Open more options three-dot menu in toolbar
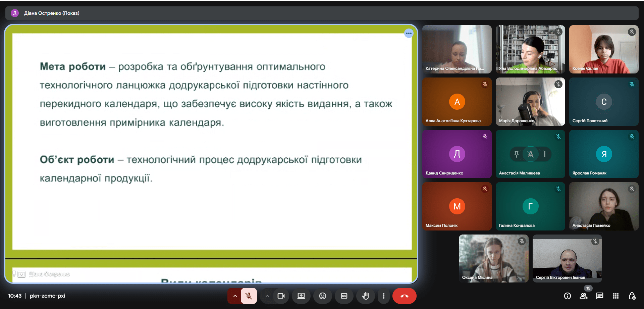The image size is (644, 309). (x=384, y=296)
